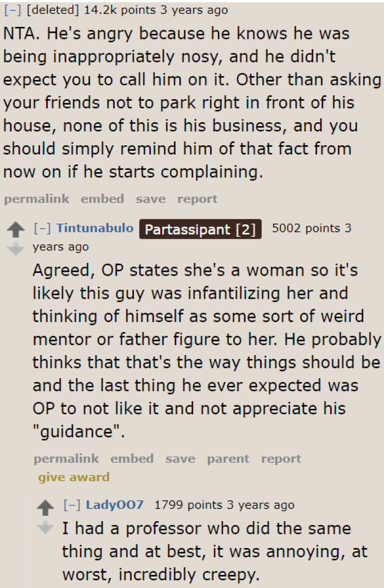The image size is (384, 588).
Task: Collapse the deleted user's top comment
Action: click(12, 9)
